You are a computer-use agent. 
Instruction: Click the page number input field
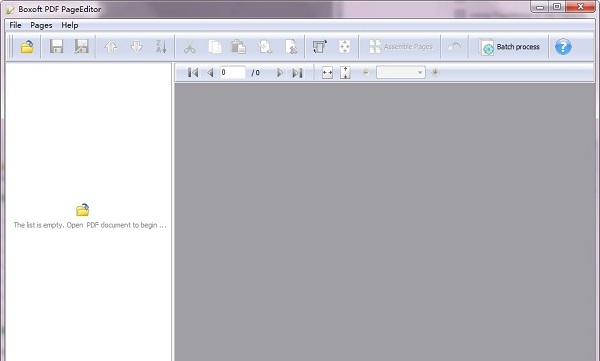(233, 72)
